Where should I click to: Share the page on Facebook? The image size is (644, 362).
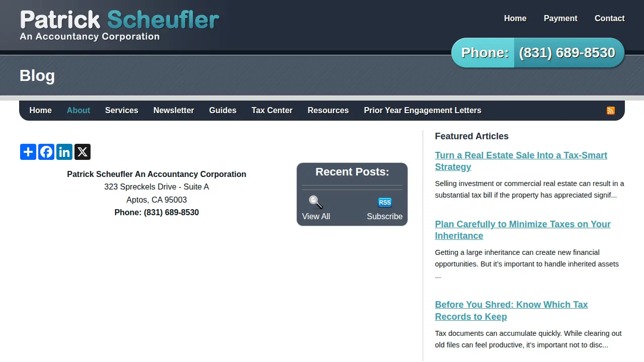pos(46,152)
